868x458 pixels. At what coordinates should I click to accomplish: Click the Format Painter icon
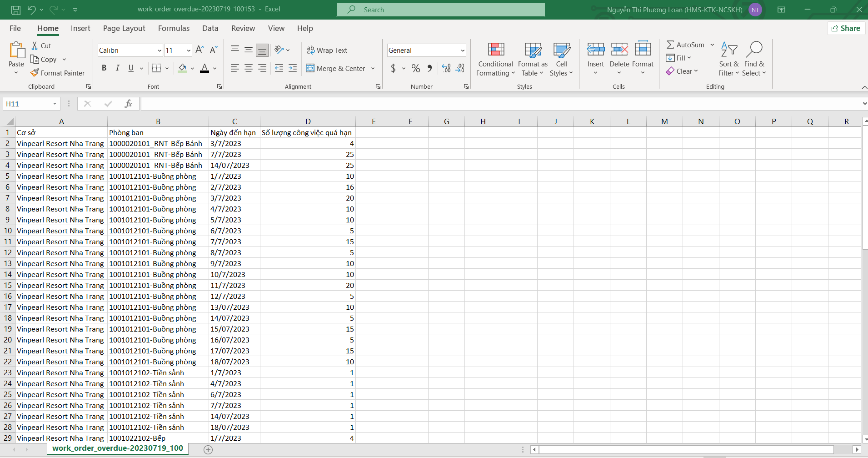(x=35, y=73)
